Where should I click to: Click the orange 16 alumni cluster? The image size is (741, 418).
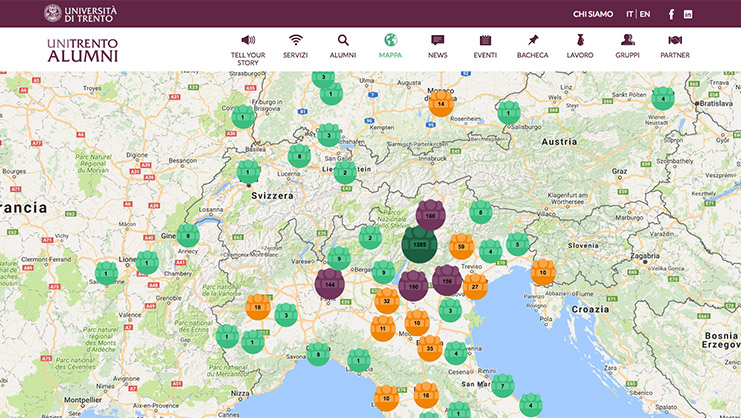coord(426,395)
